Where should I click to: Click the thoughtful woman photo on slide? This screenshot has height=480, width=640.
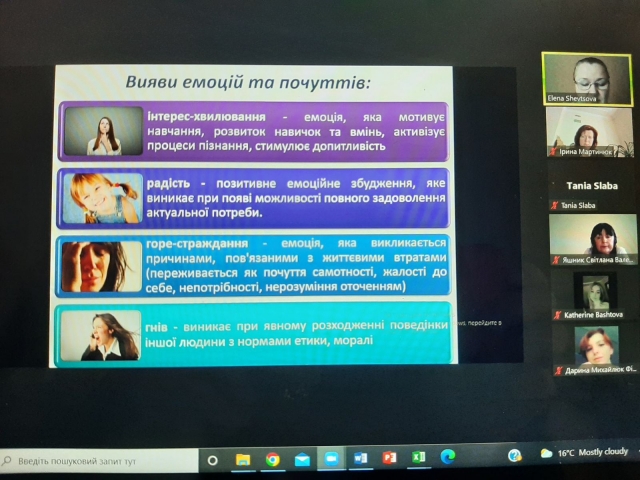pos(104,131)
